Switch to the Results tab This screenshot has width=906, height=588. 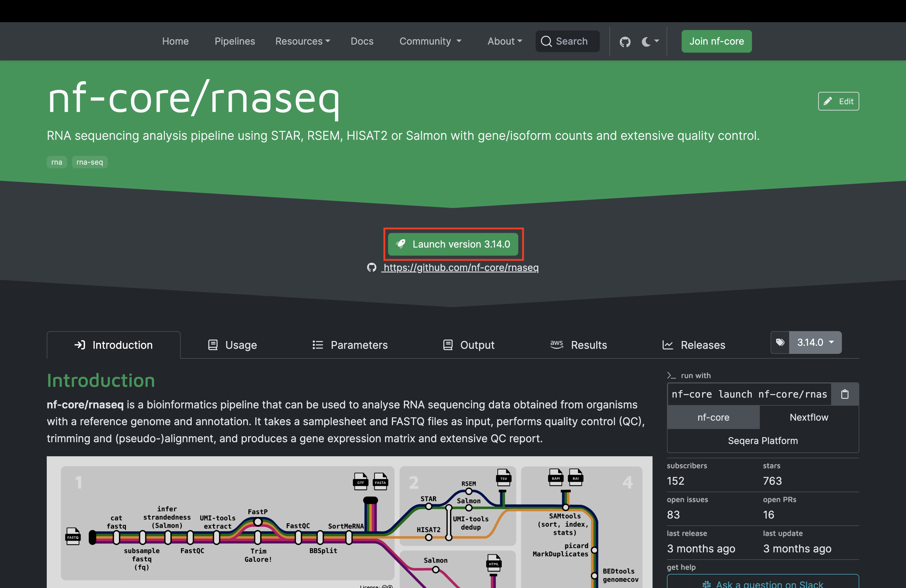579,345
